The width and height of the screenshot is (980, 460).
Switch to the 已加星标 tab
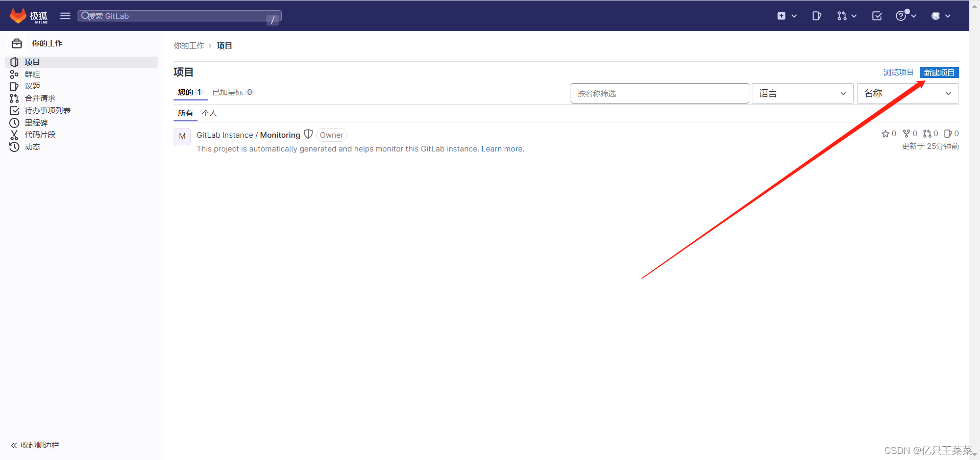[x=233, y=92]
